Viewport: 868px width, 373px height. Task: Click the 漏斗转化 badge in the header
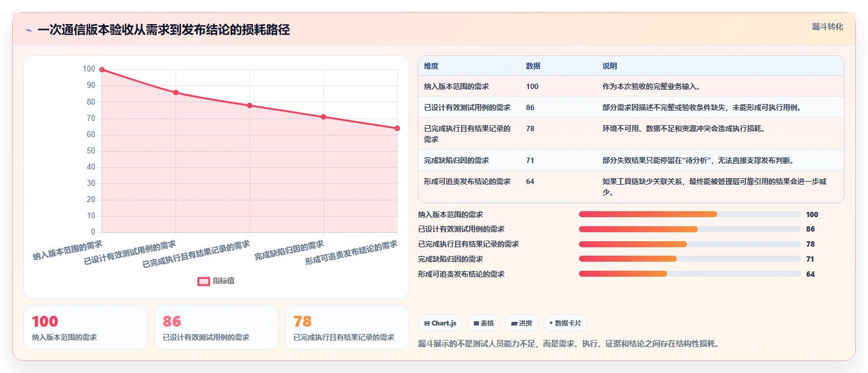click(x=828, y=26)
